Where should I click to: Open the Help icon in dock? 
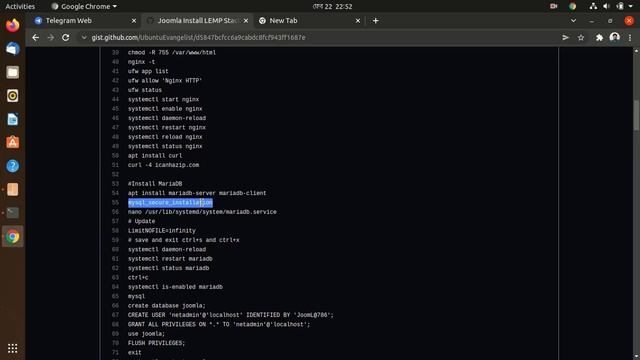tap(13, 166)
